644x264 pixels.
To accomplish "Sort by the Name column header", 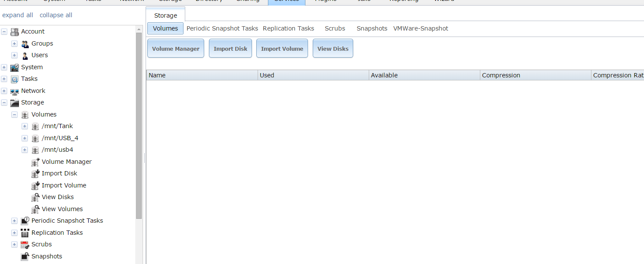I will (x=202, y=75).
